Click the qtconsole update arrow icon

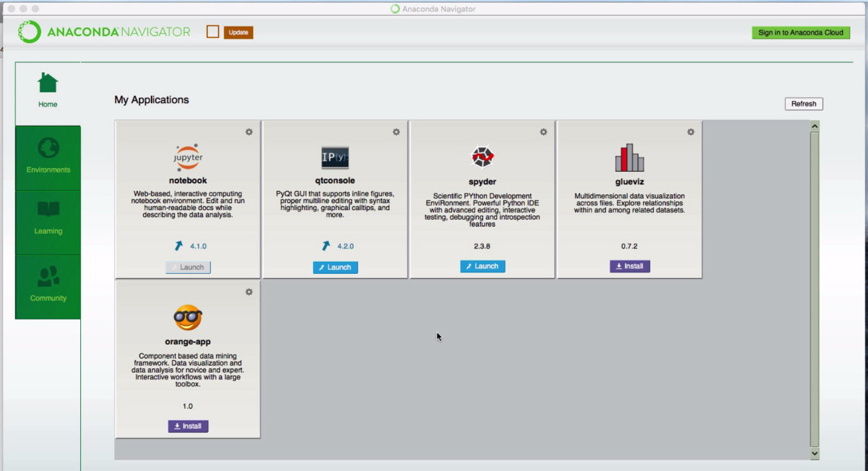coord(326,246)
